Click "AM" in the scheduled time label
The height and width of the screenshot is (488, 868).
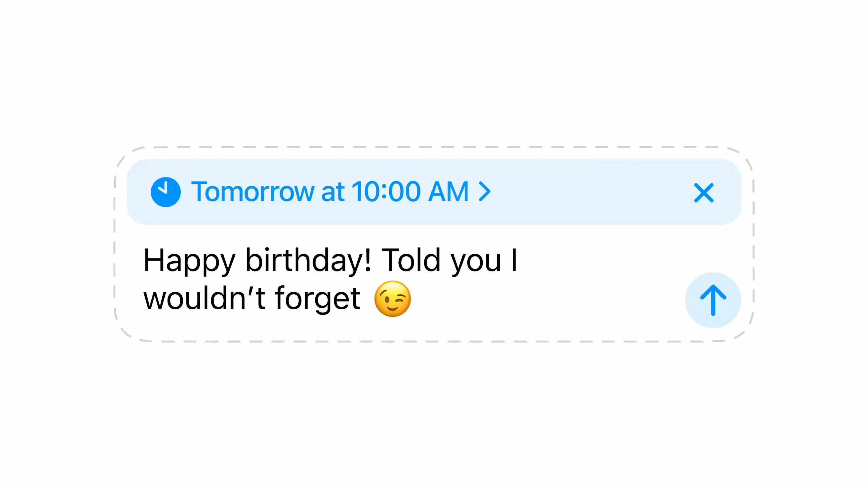(x=448, y=192)
